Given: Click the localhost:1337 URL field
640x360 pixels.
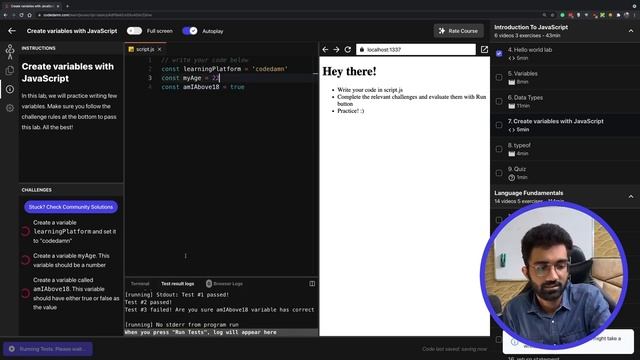Looking at the screenshot, I should (x=416, y=49).
